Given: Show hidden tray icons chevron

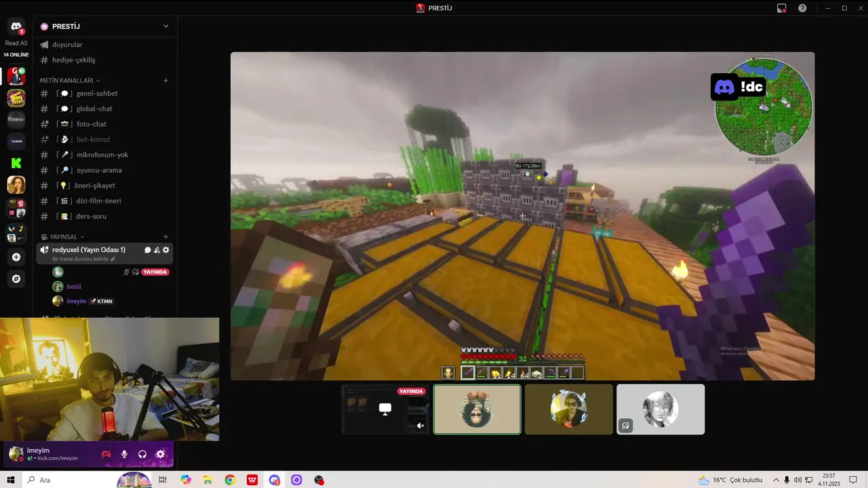Looking at the screenshot, I should [776, 480].
